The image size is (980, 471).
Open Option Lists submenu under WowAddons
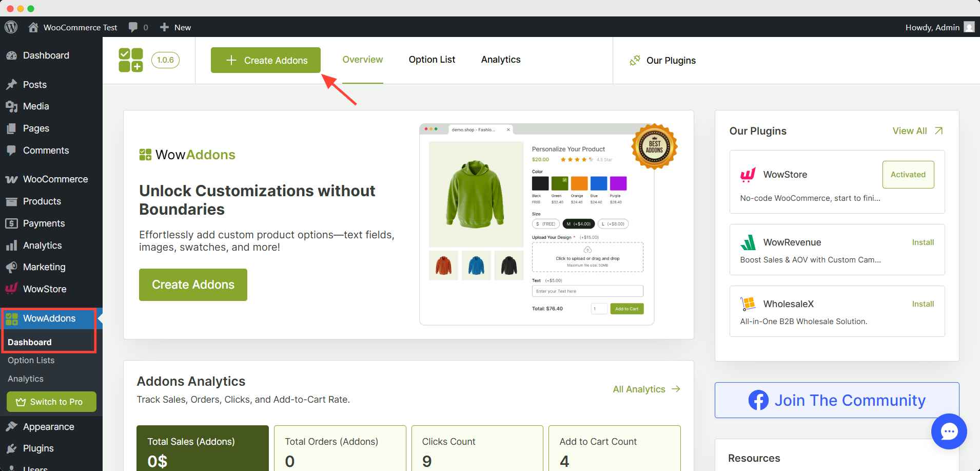(31, 361)
